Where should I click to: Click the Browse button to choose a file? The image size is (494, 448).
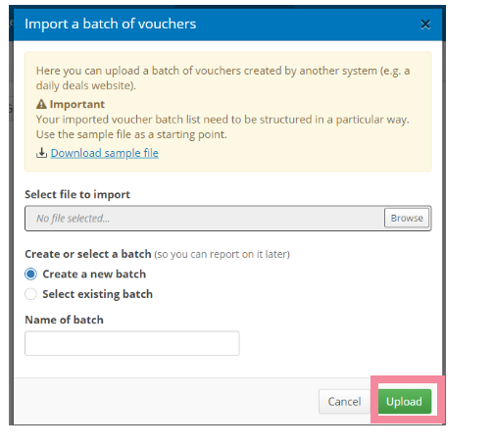(407, 218)
